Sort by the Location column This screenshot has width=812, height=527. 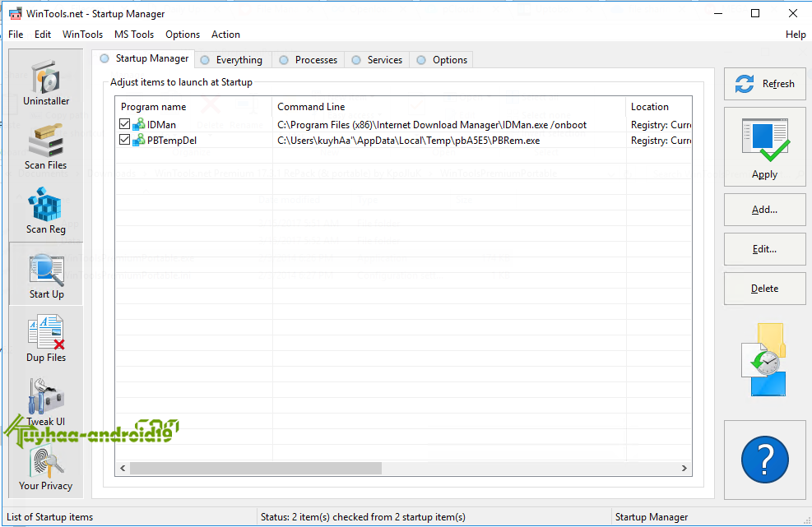click(x=659, y=107)
